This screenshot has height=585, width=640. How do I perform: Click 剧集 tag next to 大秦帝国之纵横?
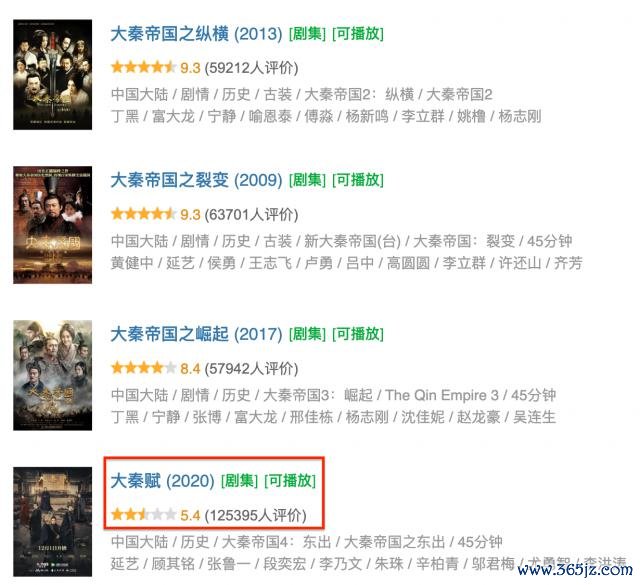click(x=307, y=34)
